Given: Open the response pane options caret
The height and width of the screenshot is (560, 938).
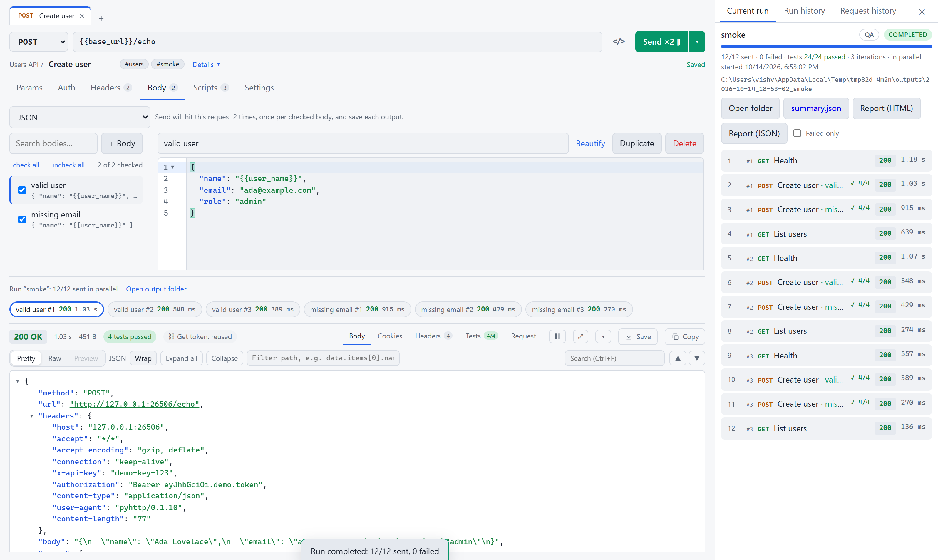Looking at the screenshot, I should 603,337.
